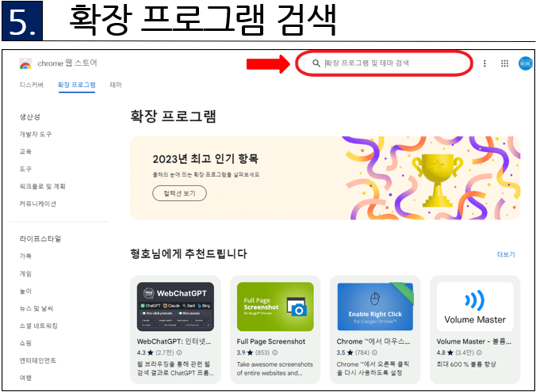The height and width of the screenshot is (392, 536).
Task: Open the WebChatGPT extension thumbnail
Action: [x=175, y=306]
